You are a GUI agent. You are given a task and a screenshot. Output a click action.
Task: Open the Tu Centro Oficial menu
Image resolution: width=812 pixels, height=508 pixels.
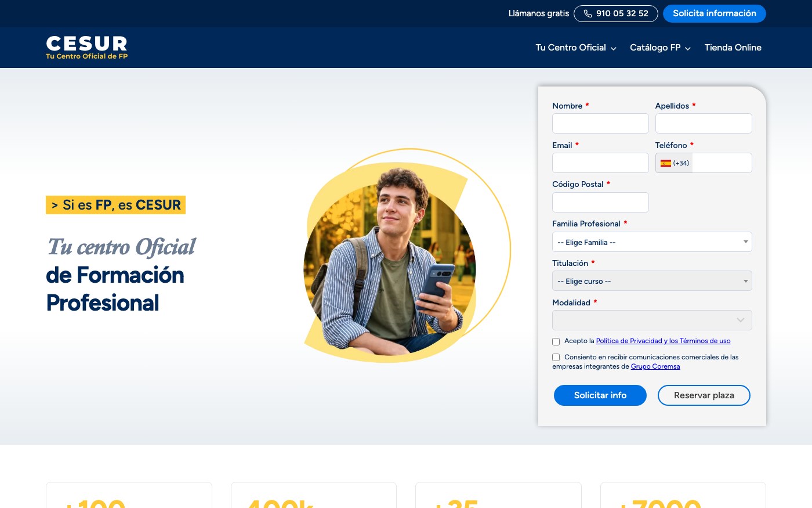tap(575, 48)
